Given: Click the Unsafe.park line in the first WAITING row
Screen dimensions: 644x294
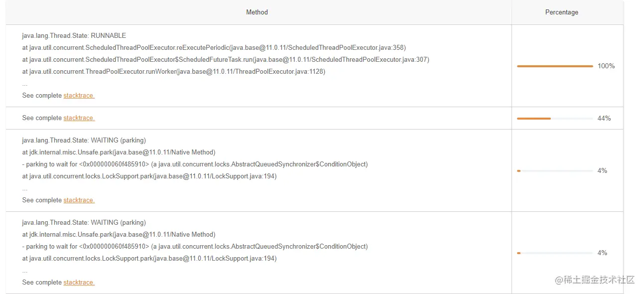Looking at the screenshot, I should (x=119, y=152).
